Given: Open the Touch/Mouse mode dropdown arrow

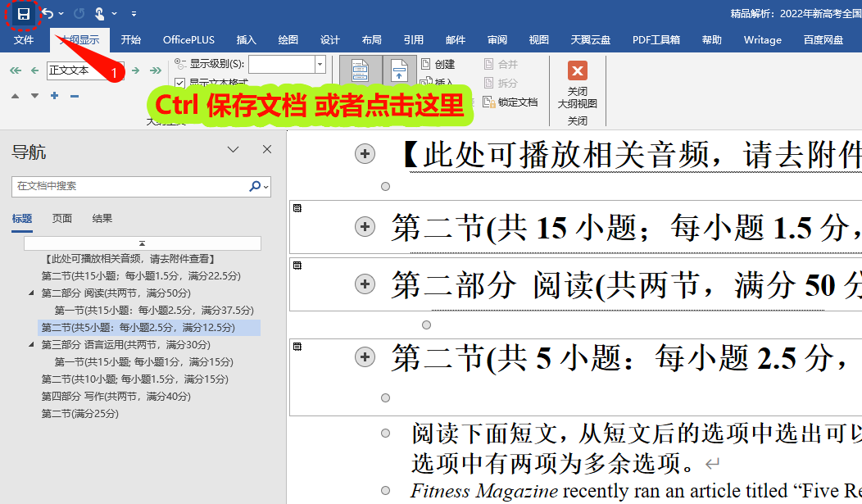Looking at the screenshot, I should point(115,14).
